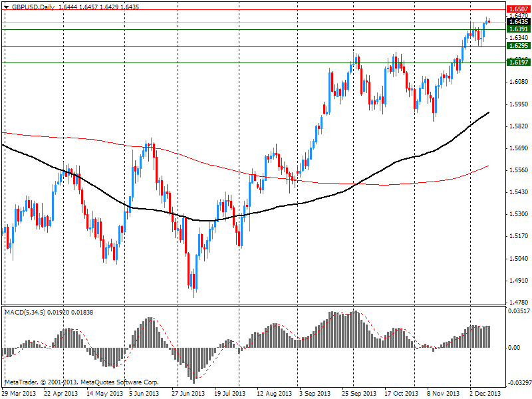Click the -0.03297 MACD scale value
Image resolution: width=532 pixels, height=399 pixels.
click(x=518, y=382)
